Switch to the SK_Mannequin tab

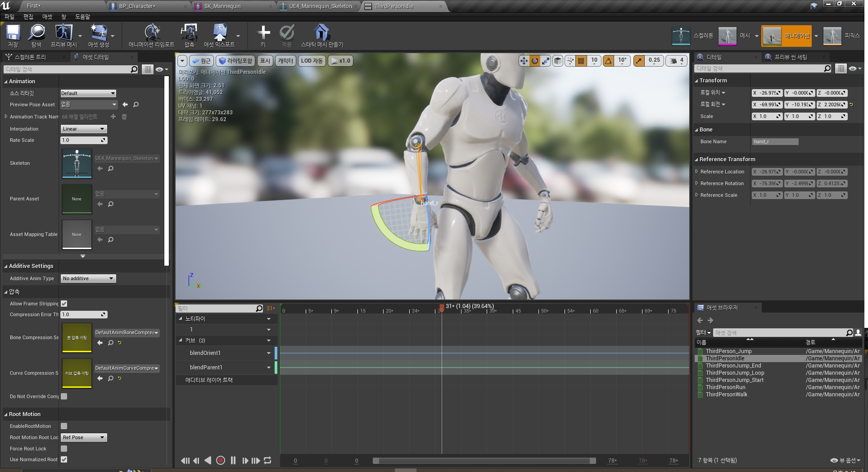234,6
